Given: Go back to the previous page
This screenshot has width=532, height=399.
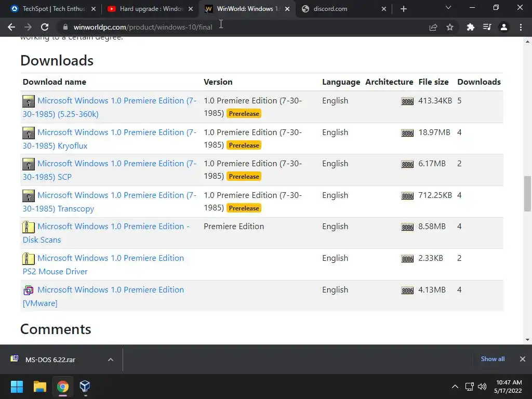Looking at the screenshot, I should click(11, 27).
